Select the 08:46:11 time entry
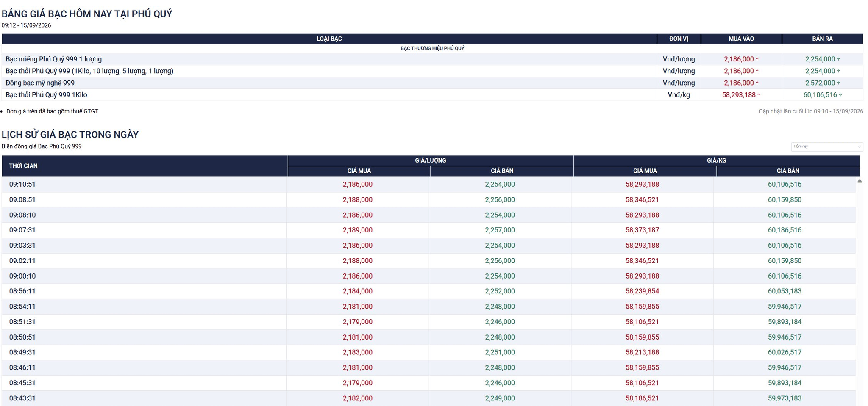Screen dimensions: 868x406 (22, 367)
